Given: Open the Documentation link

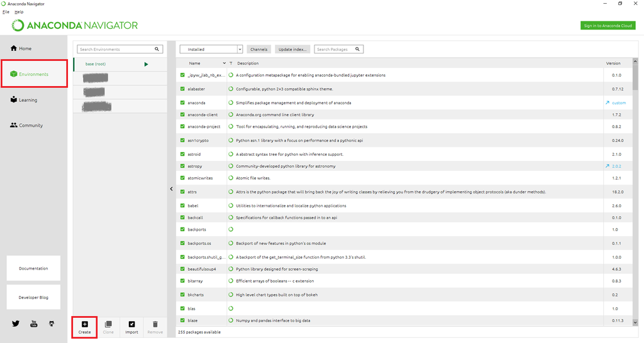Looking at the screenshot, I should click(33, 268).
